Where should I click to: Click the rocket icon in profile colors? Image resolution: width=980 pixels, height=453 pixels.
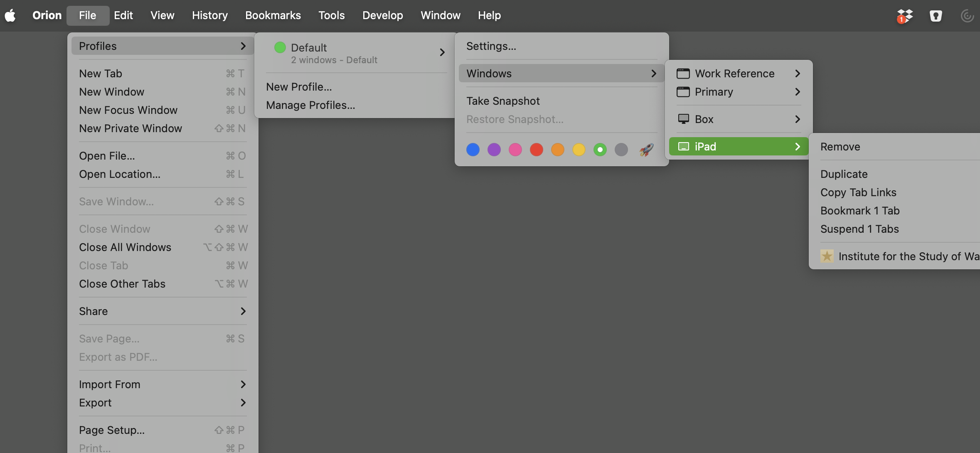646,150
